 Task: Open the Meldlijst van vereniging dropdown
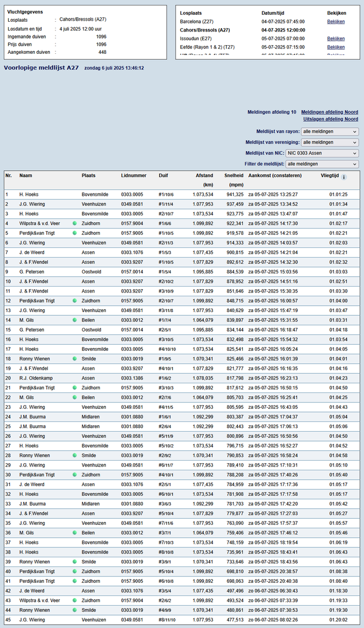tap(330, 142)
